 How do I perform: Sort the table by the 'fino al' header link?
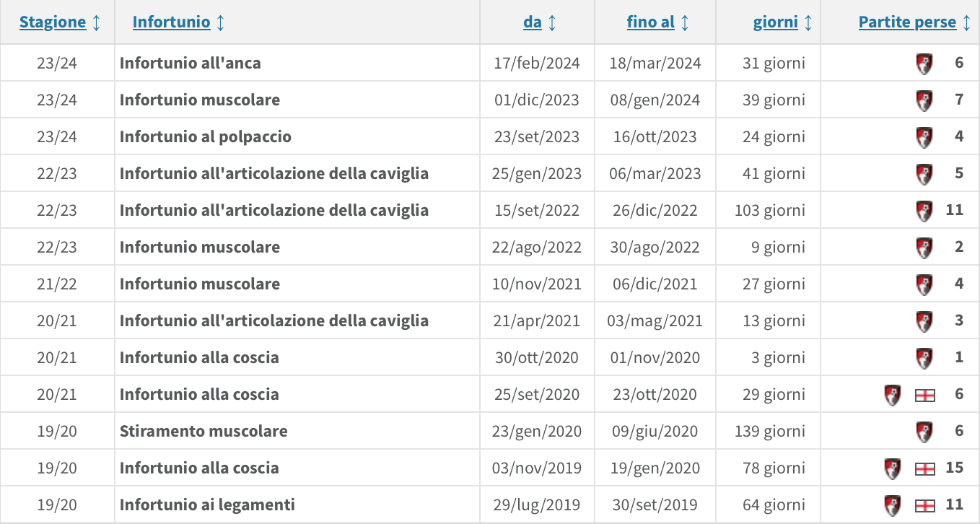(650, 22)
